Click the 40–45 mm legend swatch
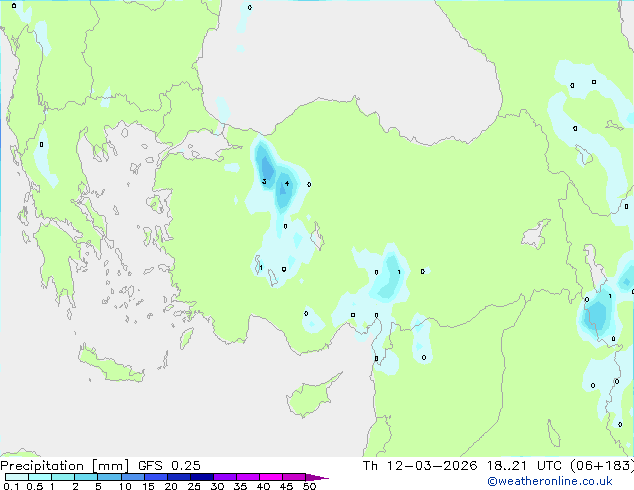 271,477
